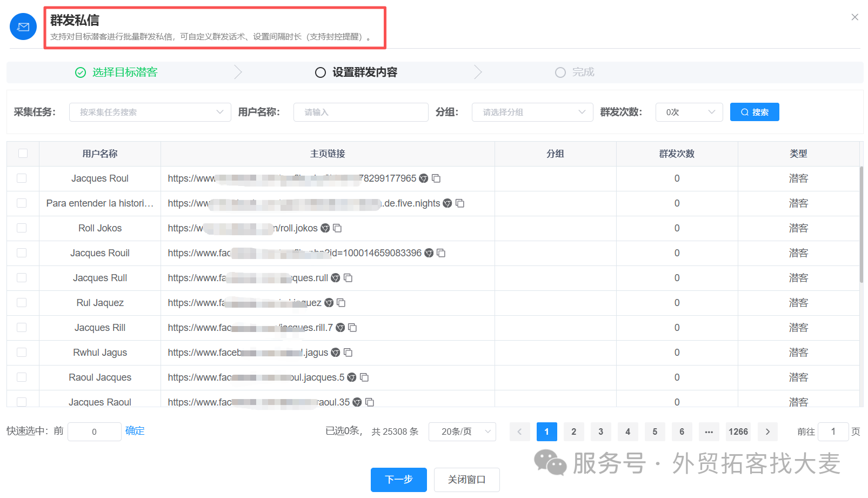Open Para entender la histori link in browser
The width and height of the screenshot is (868, 498).
tap(448, 203)
